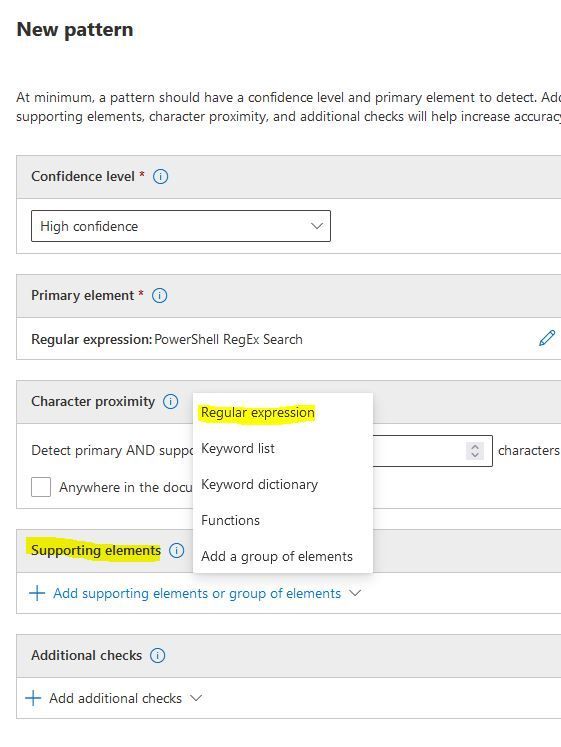Viewport: 561px width, 747px height.
Task: Click the Confidence level info icon
Action: point(160,177)
